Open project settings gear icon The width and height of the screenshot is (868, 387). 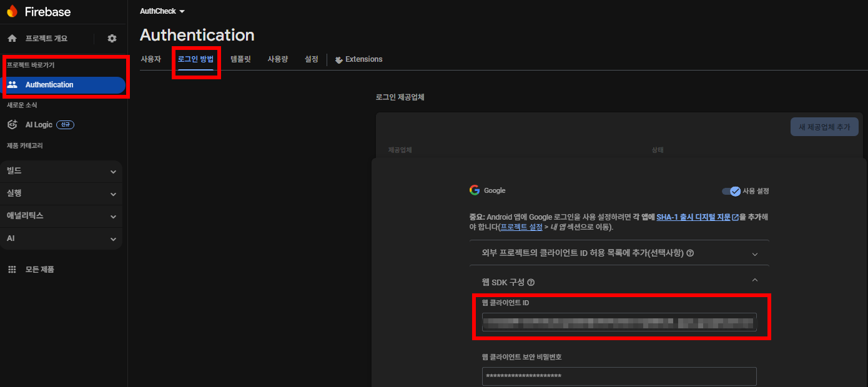(x=112, y=39)
